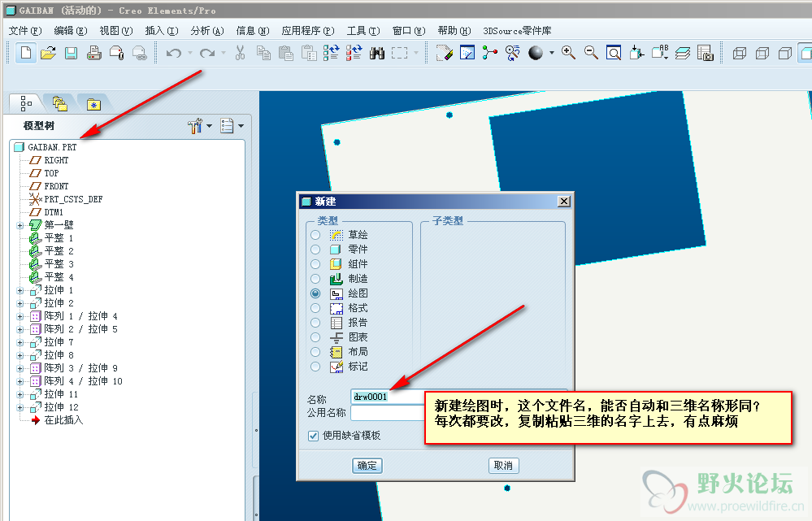
Task: Click the Refit zoom window icon
Action: point(614,53)
